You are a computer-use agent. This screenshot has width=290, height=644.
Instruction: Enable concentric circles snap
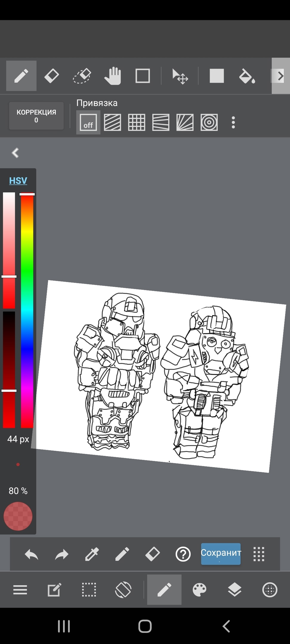pyautogui.click(x=209, y=122)
